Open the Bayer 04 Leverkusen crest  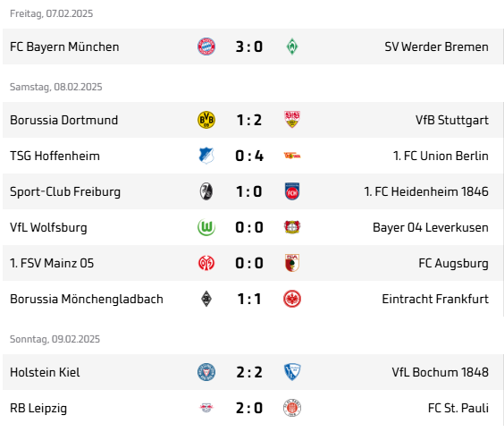292,227
